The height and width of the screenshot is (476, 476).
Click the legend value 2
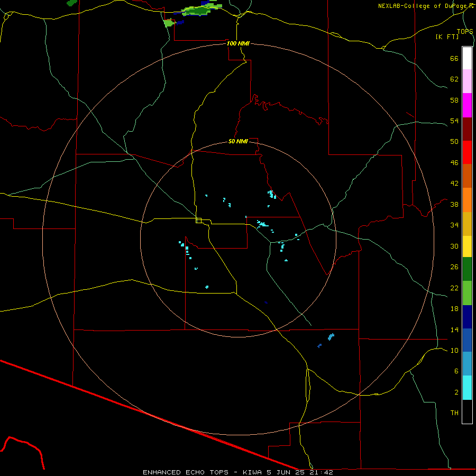tap(456, 392)
